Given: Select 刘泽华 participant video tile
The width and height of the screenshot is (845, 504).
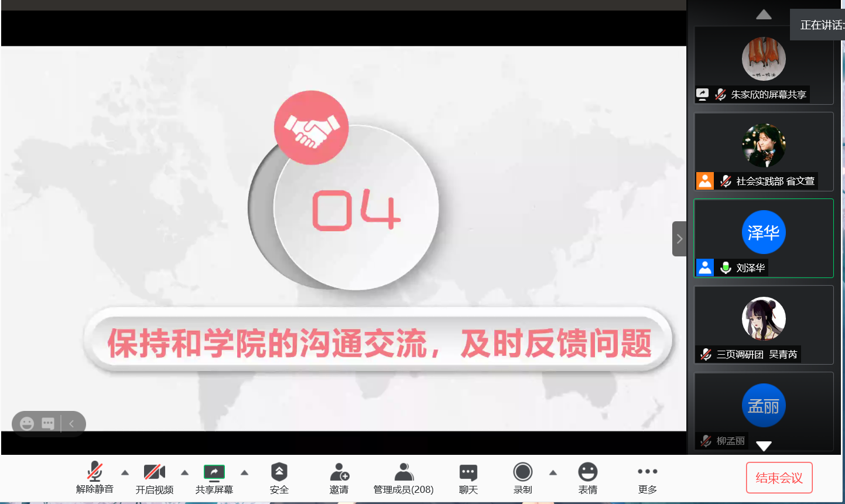Looking at the screenshot, I should click(x=763, y=238).
